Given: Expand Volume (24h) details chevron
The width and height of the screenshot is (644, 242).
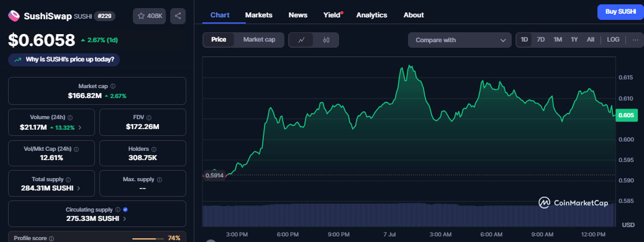Looking at the screenshot, I should 79,128.
